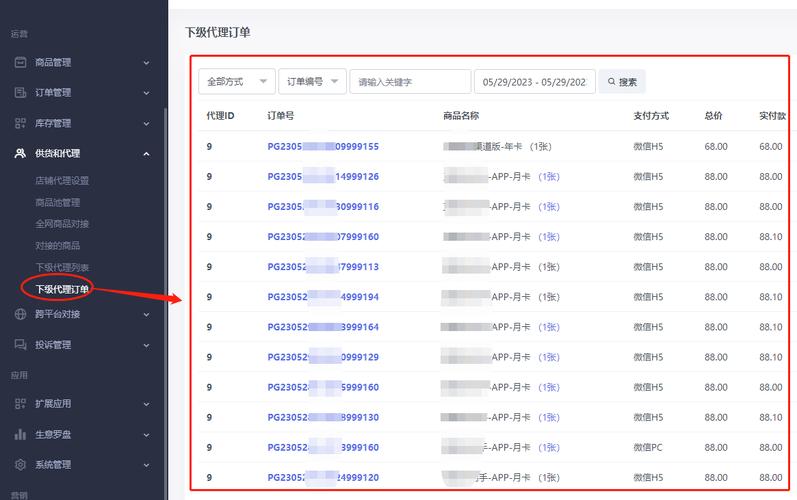Expand the 商品管理 menu chevron

[146, 63]
